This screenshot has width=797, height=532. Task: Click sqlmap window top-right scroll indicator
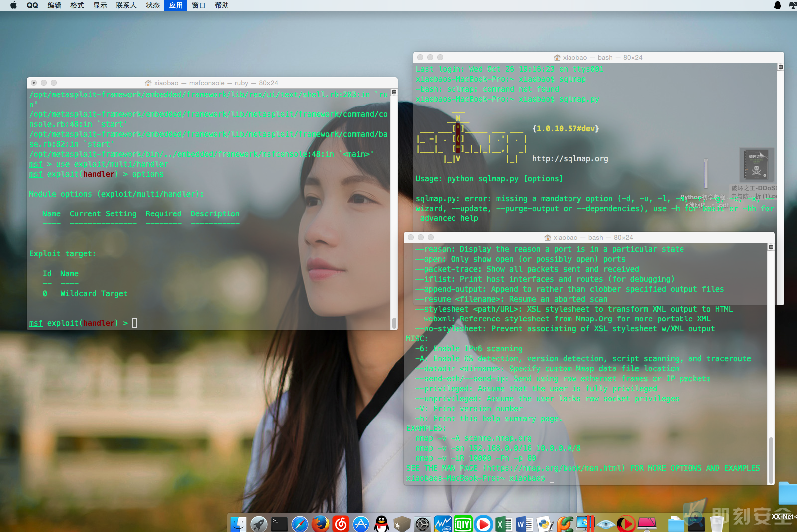[781, 67]
